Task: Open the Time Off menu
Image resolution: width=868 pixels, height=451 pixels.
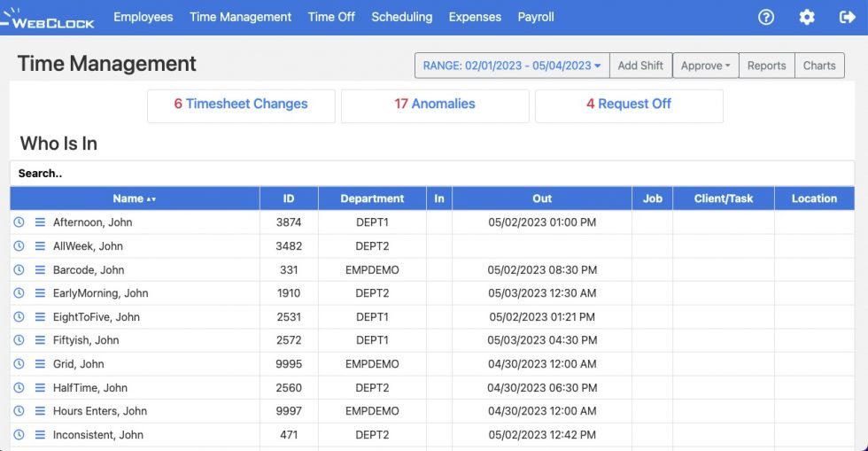Action: coord(331,17)
